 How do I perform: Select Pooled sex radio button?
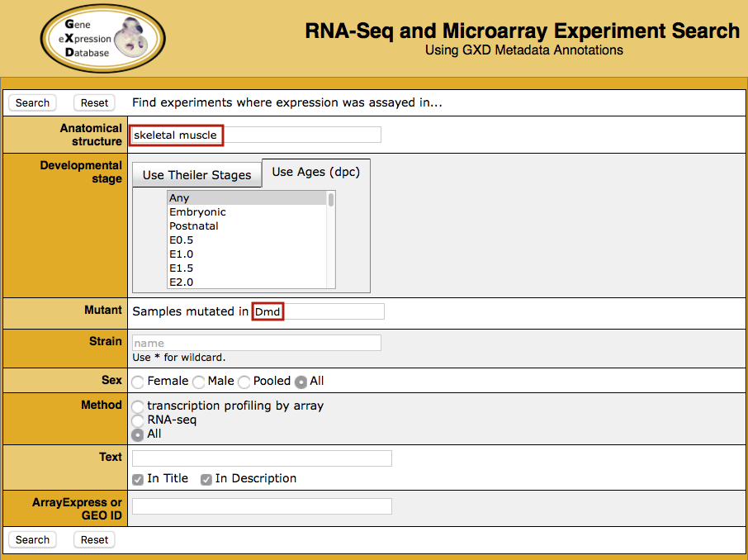244,382
